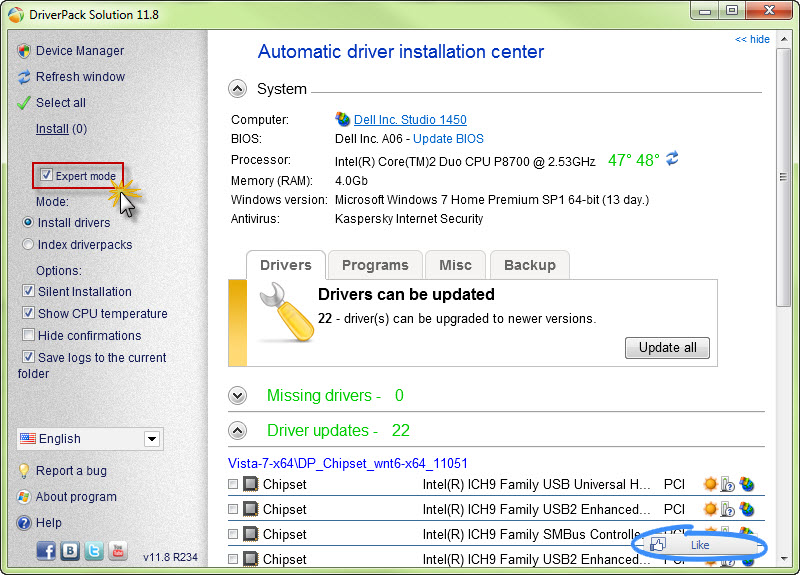Image resolution: width=800 pixels, height=575 pixels.
Task: Click scrollbar up arrow
Action: tap(783, 39)
